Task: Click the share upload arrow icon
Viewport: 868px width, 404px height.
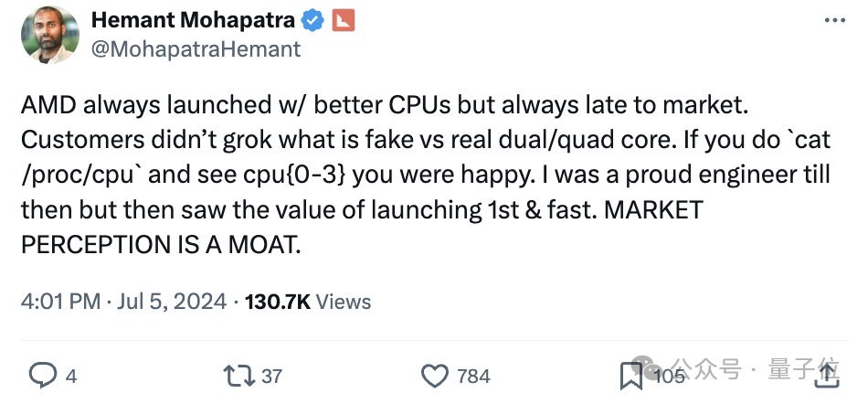Action: coord(827,373)
